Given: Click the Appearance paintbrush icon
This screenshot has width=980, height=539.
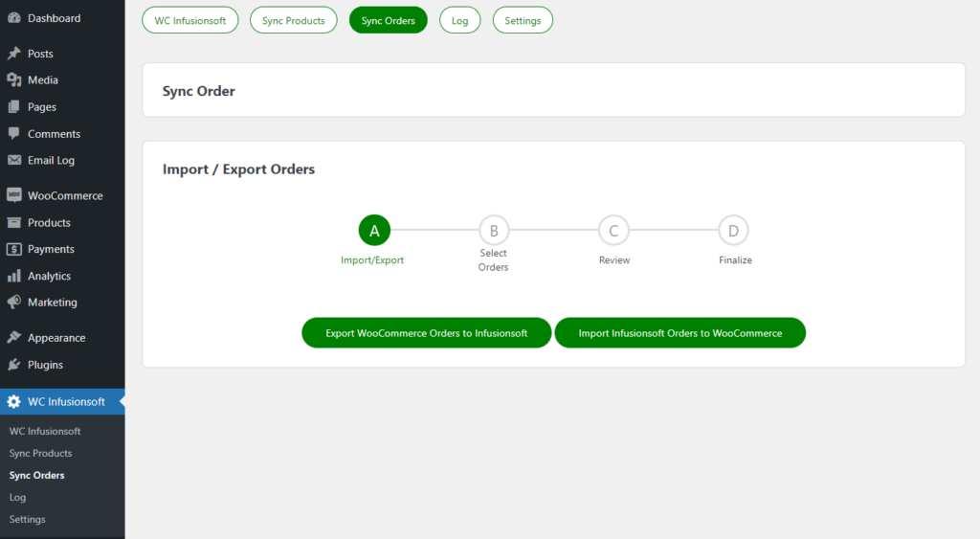Looking at the screenshot, I should point(13,338).
